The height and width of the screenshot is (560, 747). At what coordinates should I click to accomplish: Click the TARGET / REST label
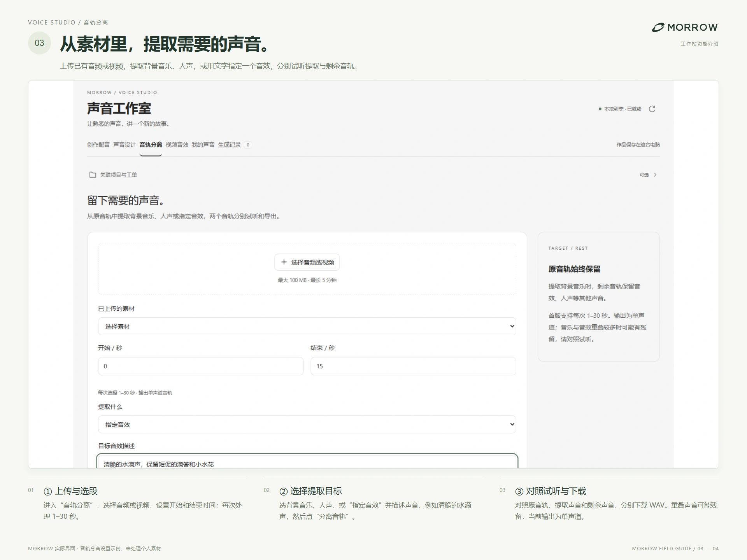pyautogui.click(x=568, y=248)
